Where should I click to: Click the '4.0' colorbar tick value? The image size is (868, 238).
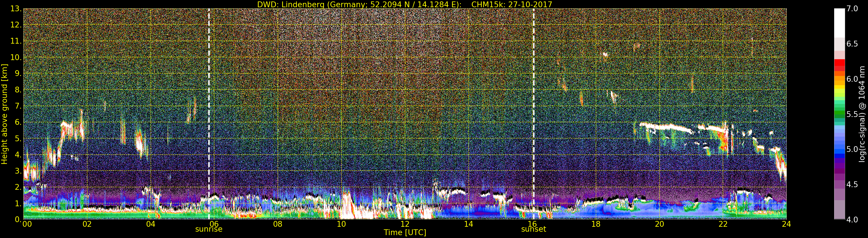tap(852, 220)
